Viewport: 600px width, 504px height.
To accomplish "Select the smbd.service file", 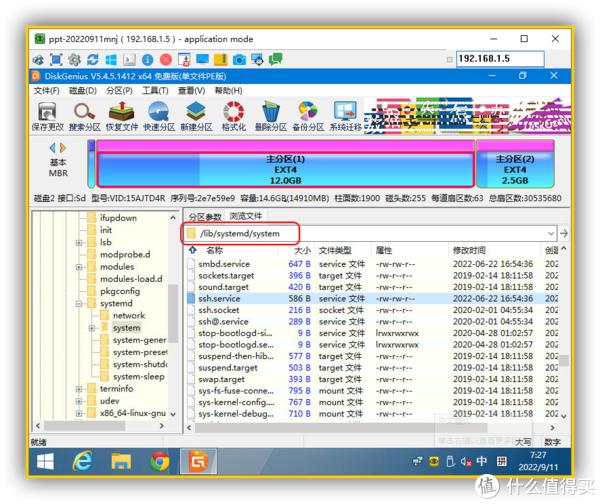I will [x=224, y=264].
